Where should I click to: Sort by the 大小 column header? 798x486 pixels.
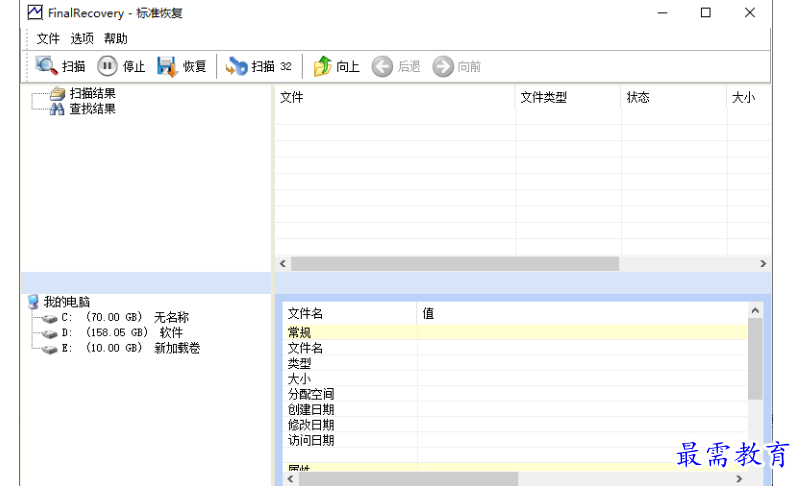[749, 97]
